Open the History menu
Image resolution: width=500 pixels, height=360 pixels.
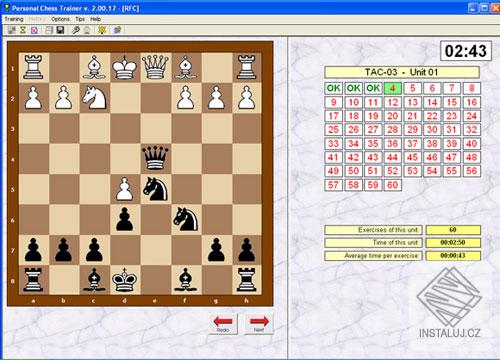click(x=37, y=19)
